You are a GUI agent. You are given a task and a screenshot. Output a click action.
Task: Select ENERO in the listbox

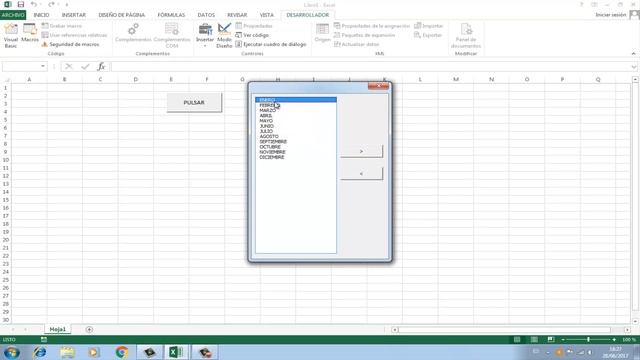(x=296, y=100)
